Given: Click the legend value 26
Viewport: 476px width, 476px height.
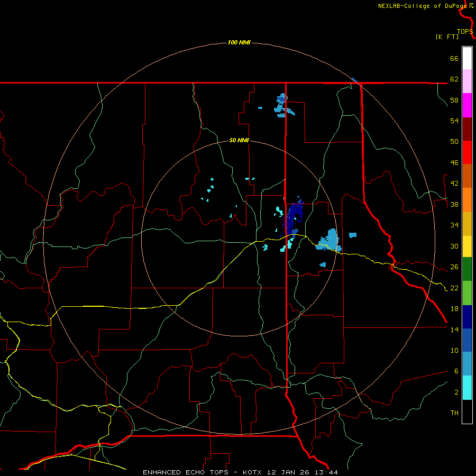Looking at the screenshot, I should 454,267.
